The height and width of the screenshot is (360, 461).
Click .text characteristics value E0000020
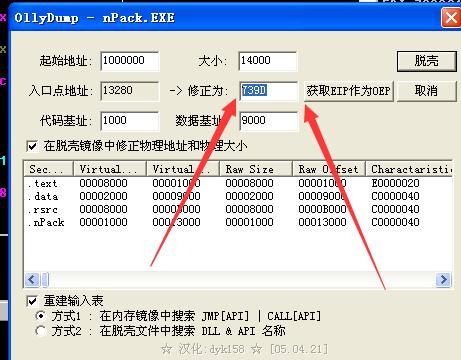pos(395,183)
